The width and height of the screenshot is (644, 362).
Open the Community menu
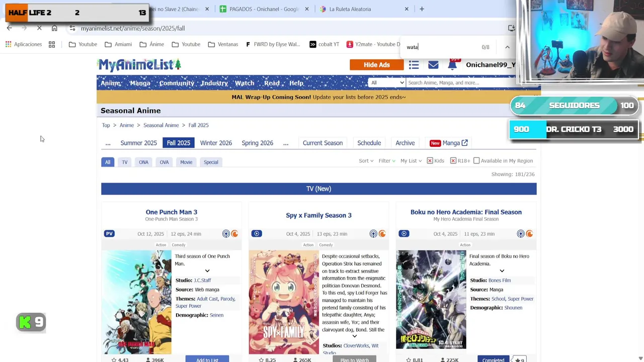177,83
